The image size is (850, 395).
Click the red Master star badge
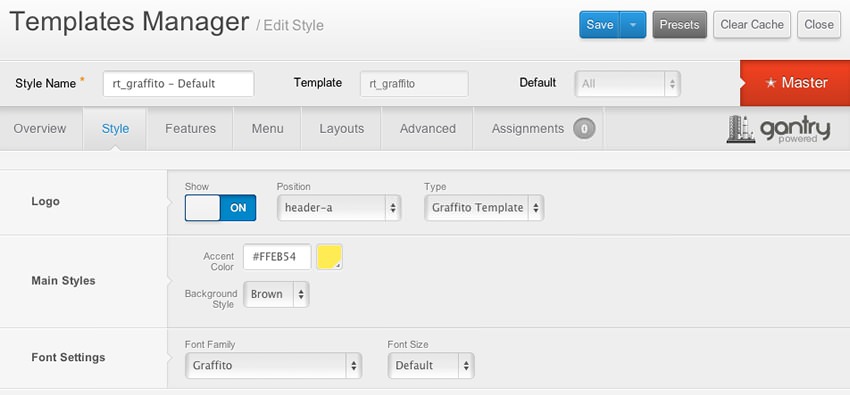795,83
